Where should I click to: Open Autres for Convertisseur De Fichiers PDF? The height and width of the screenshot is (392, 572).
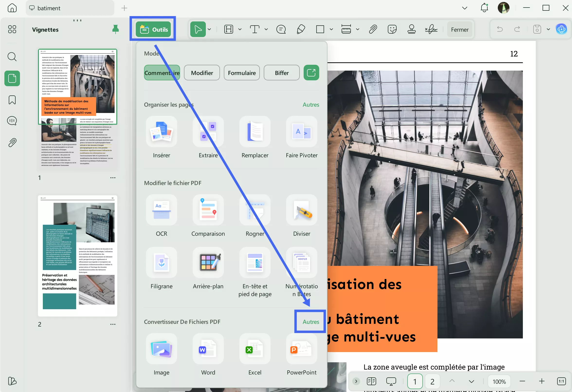coord(310,322)
